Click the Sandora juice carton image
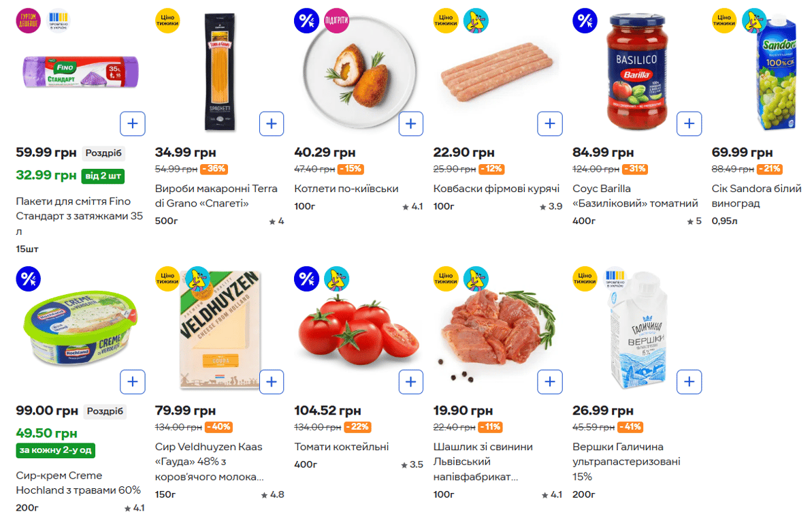Image resolution: width=812 pixels, height=523 pixels. pos(776,75)
